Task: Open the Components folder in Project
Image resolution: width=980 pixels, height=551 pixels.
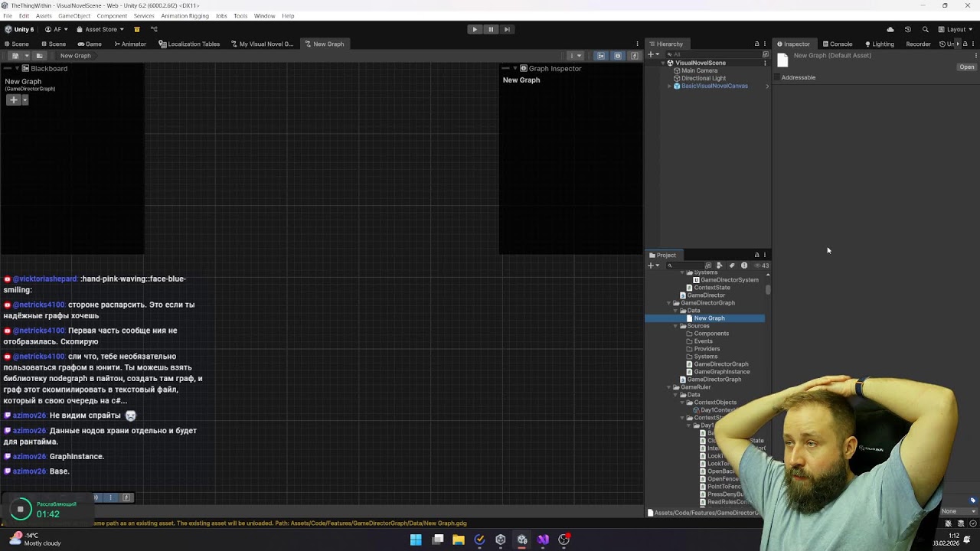Action: point(711,334)
